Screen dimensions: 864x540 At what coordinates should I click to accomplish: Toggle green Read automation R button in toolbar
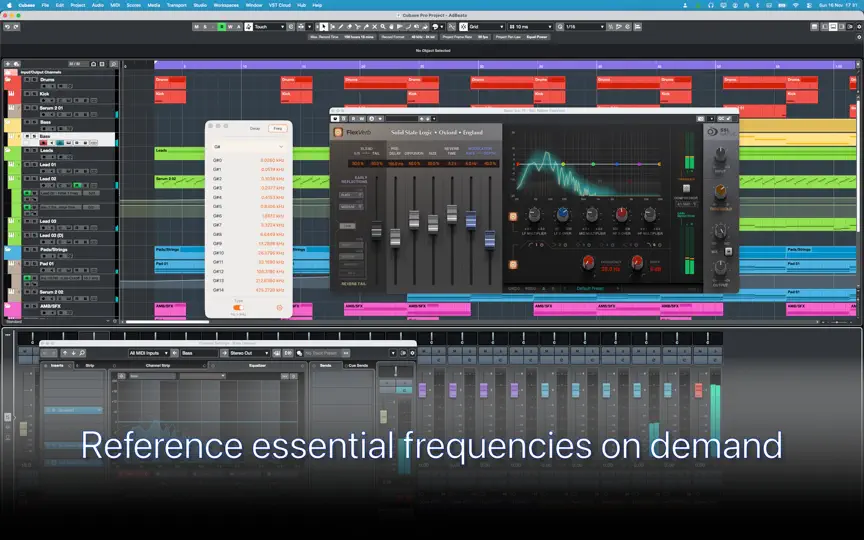222,26
